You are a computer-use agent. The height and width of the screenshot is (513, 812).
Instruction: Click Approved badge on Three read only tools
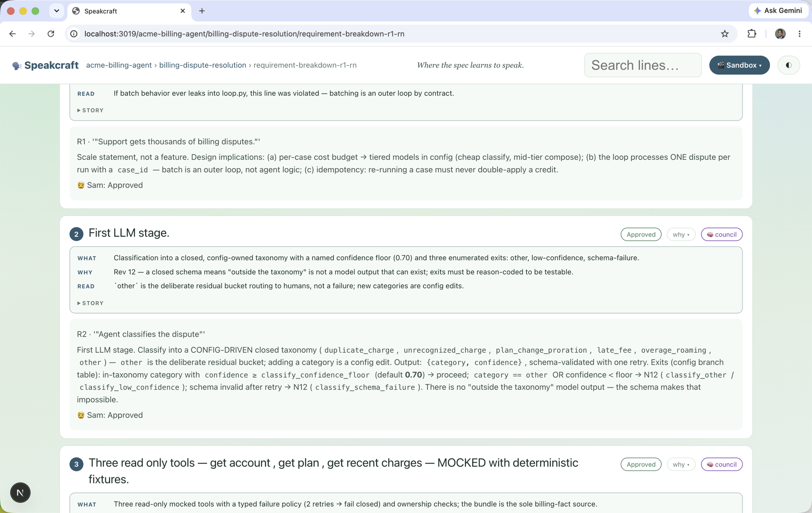(641, 464)
